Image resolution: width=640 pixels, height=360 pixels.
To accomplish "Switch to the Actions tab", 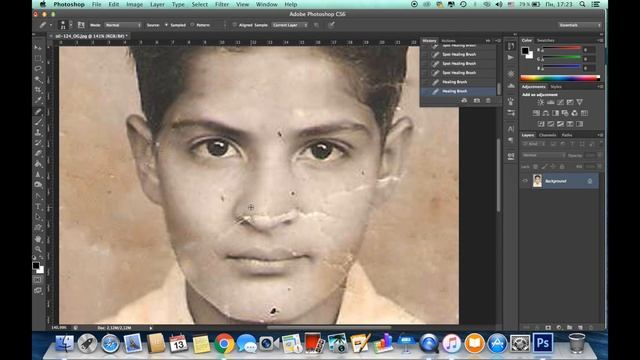I will 448,41.
